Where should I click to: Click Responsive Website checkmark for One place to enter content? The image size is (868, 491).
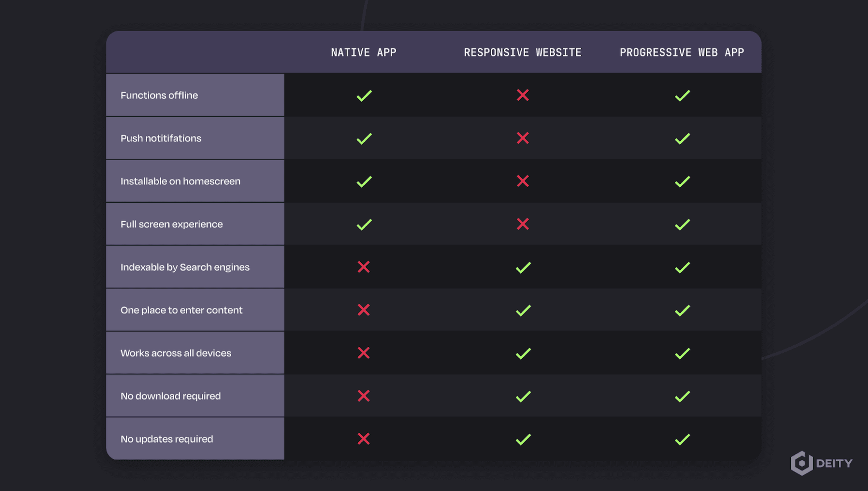pos(523,310)
